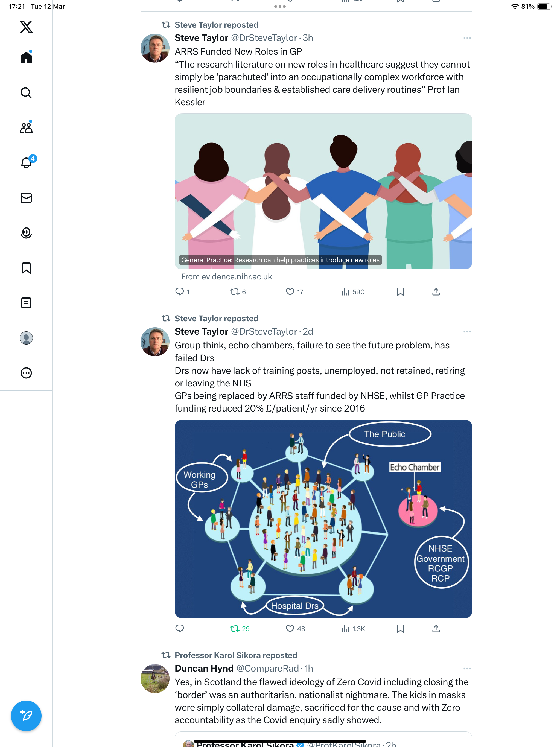
Task: Open Profile avatar item in sidebar
Action: (x=26, y=338)
